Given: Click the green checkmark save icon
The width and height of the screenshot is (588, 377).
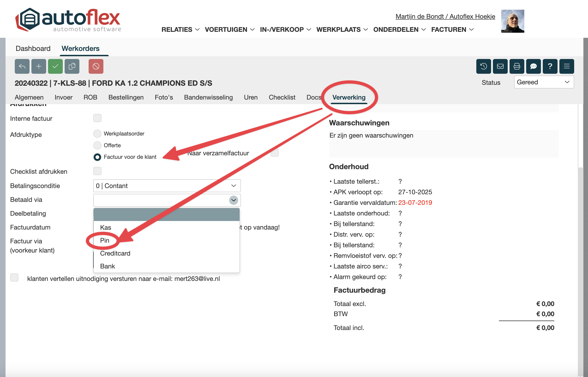Looking at the screenshot, I should point(55,66).
